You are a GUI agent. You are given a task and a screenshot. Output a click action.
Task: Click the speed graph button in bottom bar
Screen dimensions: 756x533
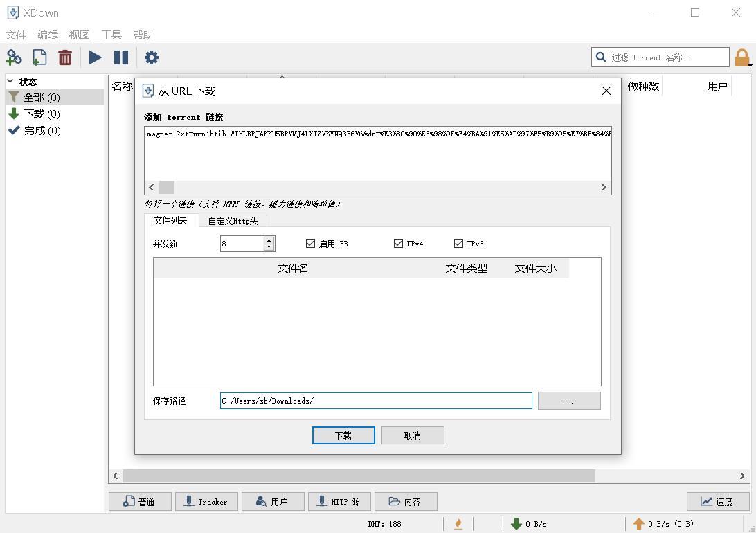pos(717,502)
